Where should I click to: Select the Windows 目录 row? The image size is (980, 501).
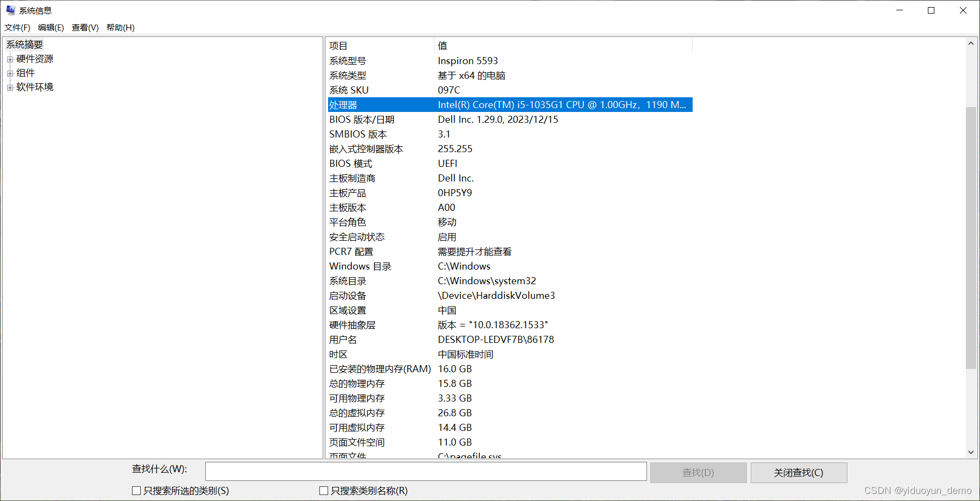point(510,266)
